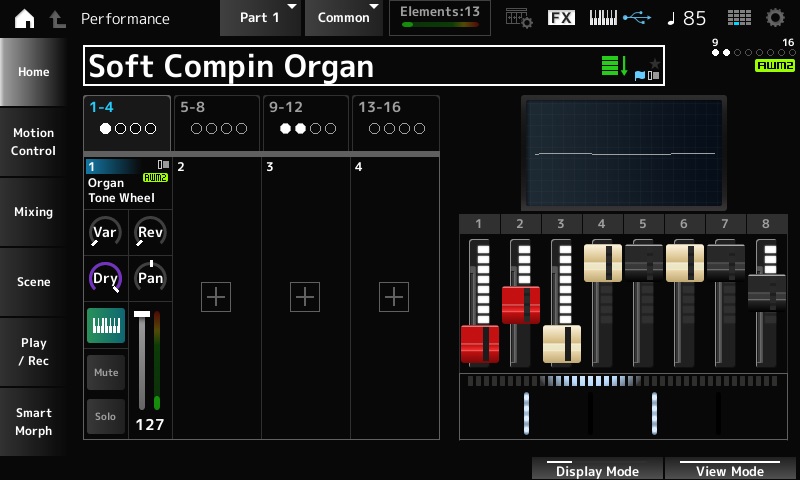Open the Common dropdown

click(x=345, y=18)
